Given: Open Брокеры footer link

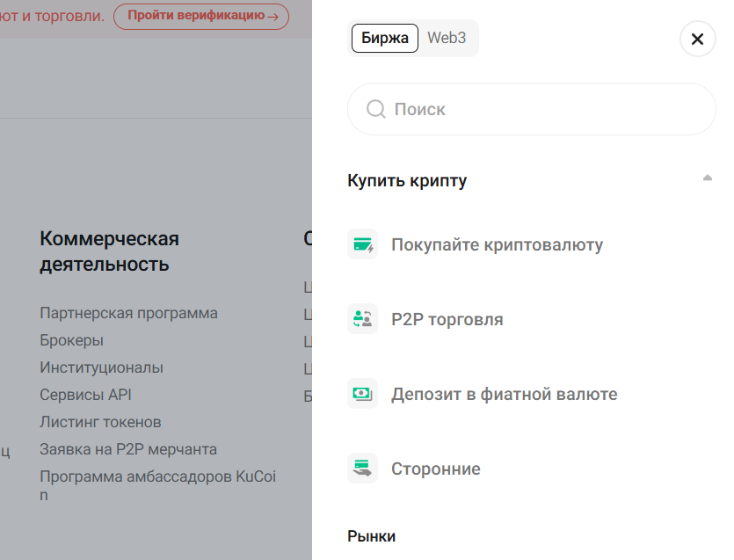Looking at the screenshot, I should point(71,340).
